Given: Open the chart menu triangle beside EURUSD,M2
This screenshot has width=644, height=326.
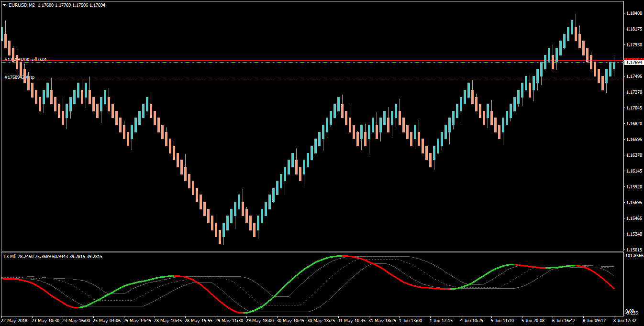Looking at the screenshot, I should 4,5.
